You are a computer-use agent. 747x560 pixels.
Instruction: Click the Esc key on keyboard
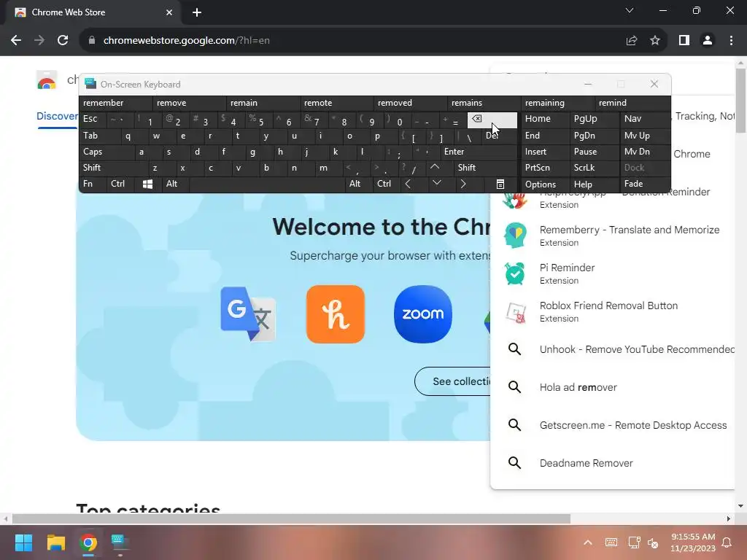pos(93,119)
